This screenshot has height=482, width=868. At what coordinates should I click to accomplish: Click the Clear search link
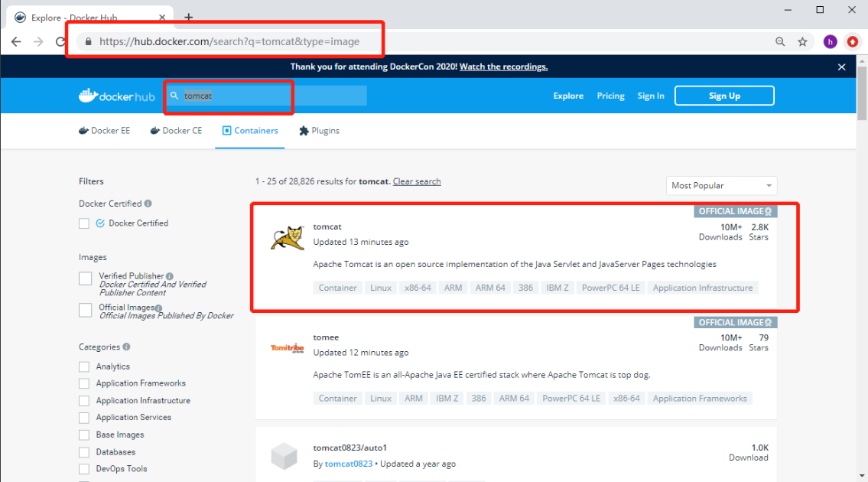pyautogui.click(x=417, y=181)
